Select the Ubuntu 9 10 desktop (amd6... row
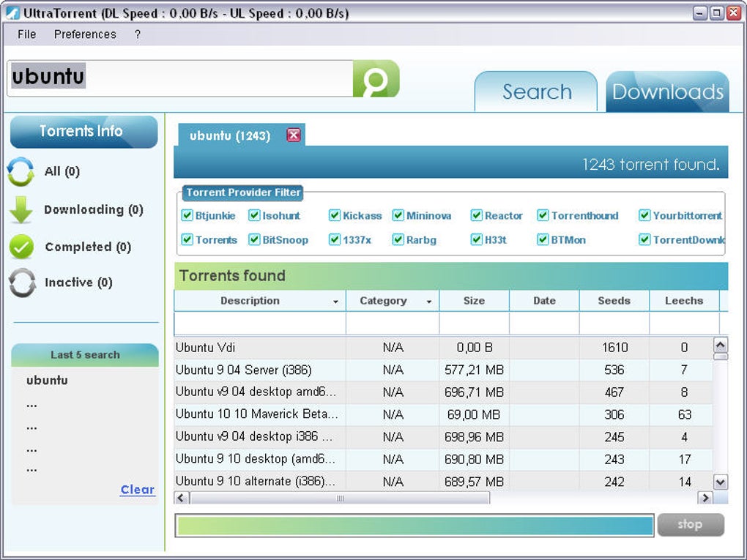Viewport: 747px width, 560px height. (443, 460)
